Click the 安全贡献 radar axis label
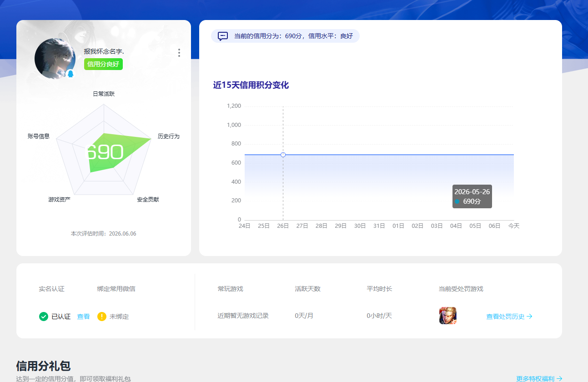The height and width of the screenshot is (382, 588). [x=148, y=199]
